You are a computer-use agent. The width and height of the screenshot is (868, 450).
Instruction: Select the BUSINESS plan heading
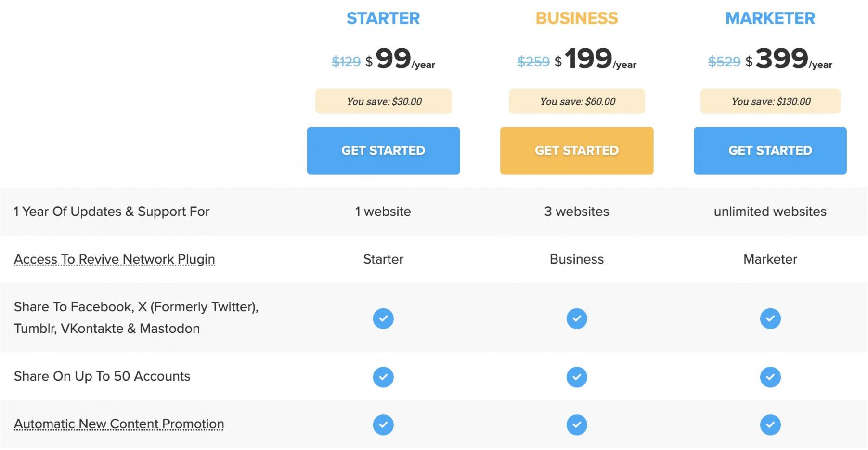point(577,18)
